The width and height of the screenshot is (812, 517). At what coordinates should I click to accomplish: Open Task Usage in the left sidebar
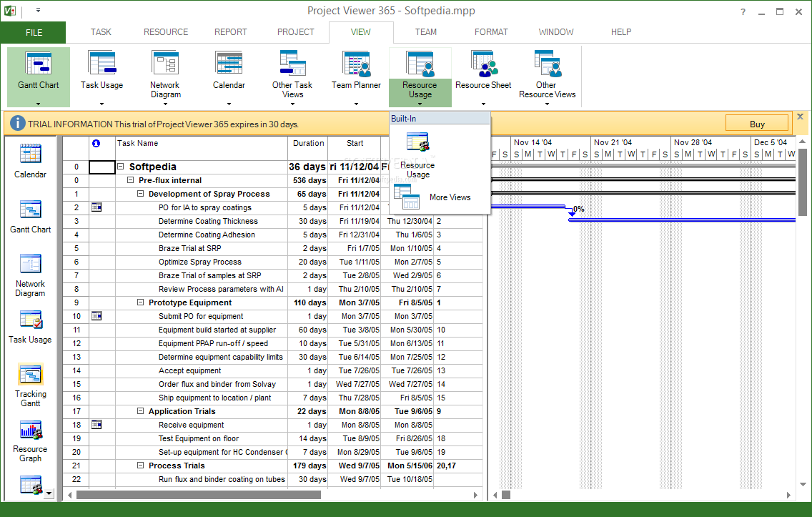[x=31, y=328]
